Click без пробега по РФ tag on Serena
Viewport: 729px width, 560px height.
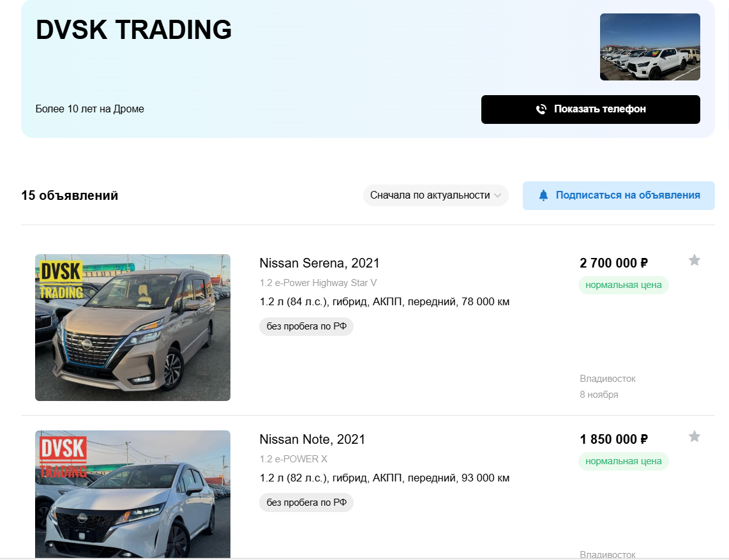(306, 326)
